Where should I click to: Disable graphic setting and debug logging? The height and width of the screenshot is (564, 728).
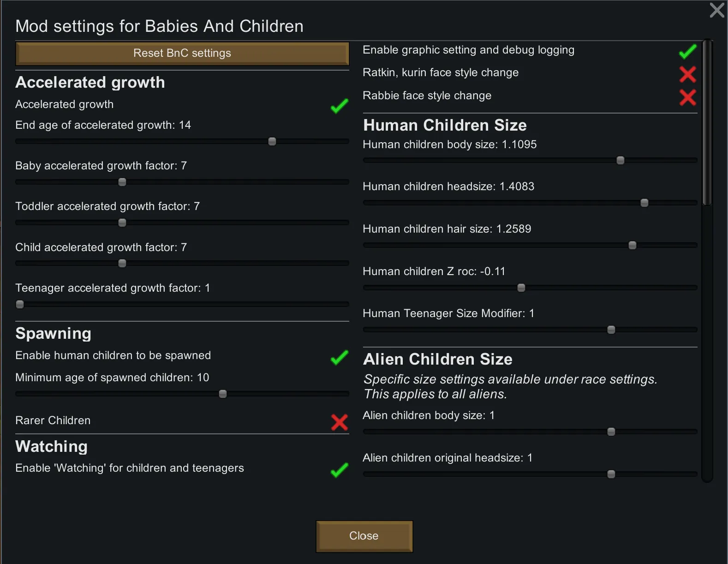pyautogui.click(x=687, y=52)
